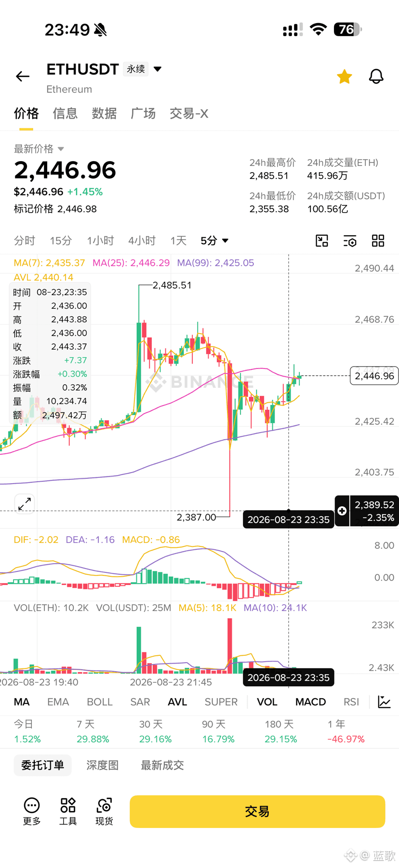Tap the current price label 2,446.96 on axis
Viewport: 399px width, 868px height.
[374, 376]
